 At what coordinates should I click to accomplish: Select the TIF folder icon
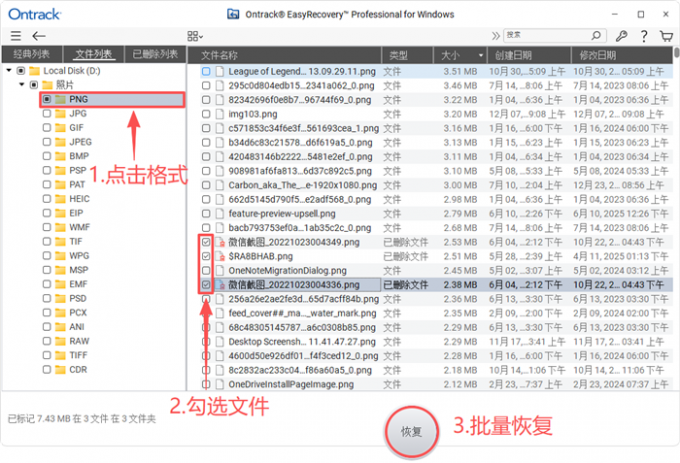pos(60,241)
